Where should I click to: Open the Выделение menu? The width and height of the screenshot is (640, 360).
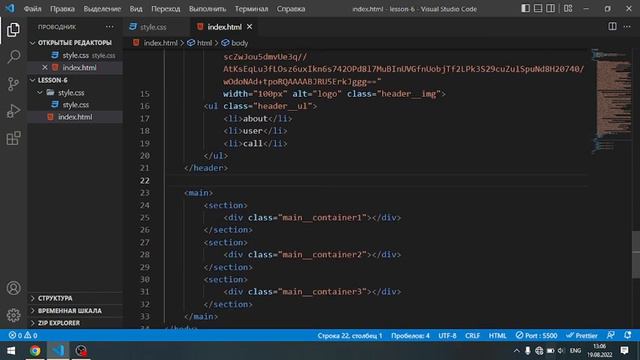click(x=102, y=9)
